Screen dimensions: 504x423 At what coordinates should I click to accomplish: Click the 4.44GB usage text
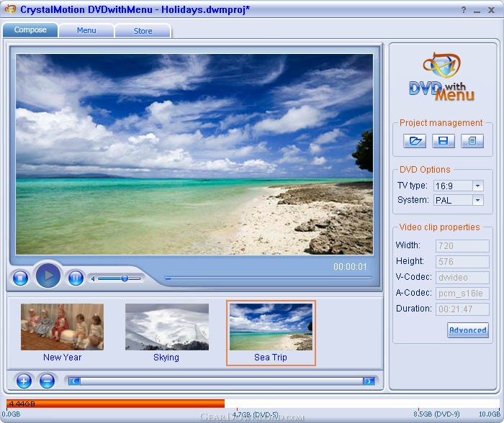pos(22,404)
